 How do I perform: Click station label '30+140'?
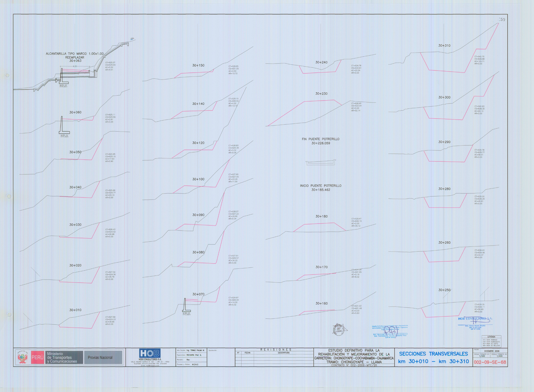pos(198,104)
